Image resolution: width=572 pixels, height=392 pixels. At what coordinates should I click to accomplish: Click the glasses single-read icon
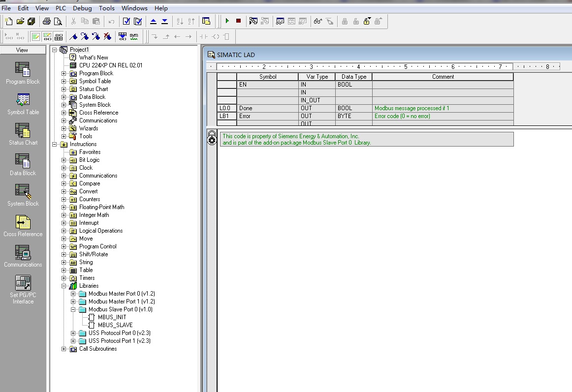[318, 22]
